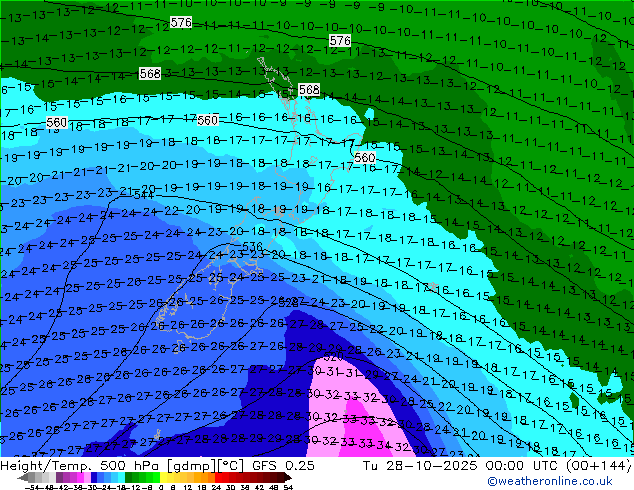Click the leftmost 568 boxed height label
Image resolution: width=634 pixels, height=490 pixels.
[150, 74]
